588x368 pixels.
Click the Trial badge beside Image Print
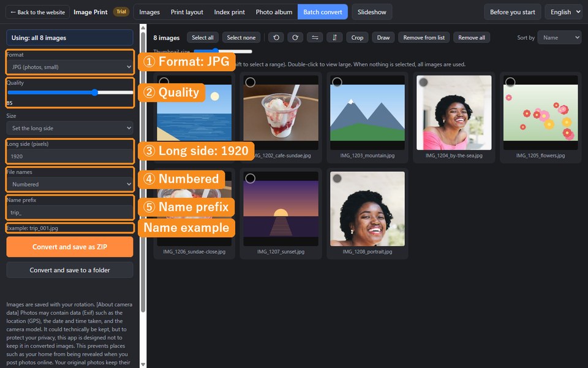click(121, 12)
